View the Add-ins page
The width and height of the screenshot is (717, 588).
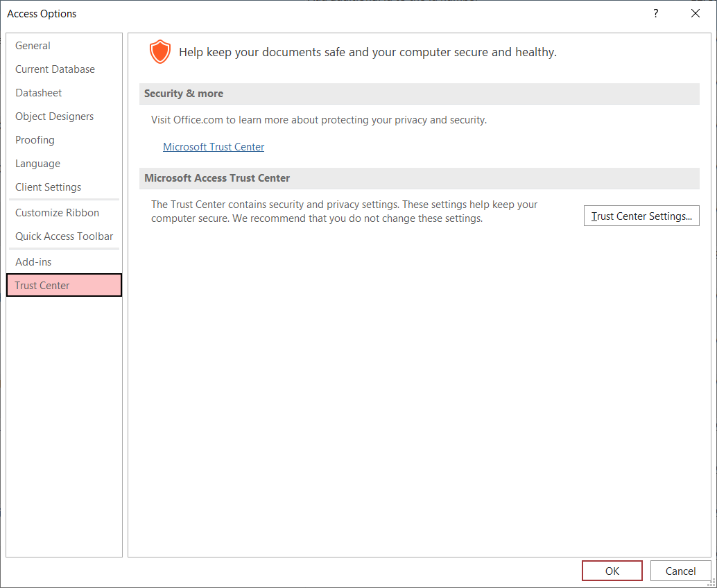pos(34,262)
